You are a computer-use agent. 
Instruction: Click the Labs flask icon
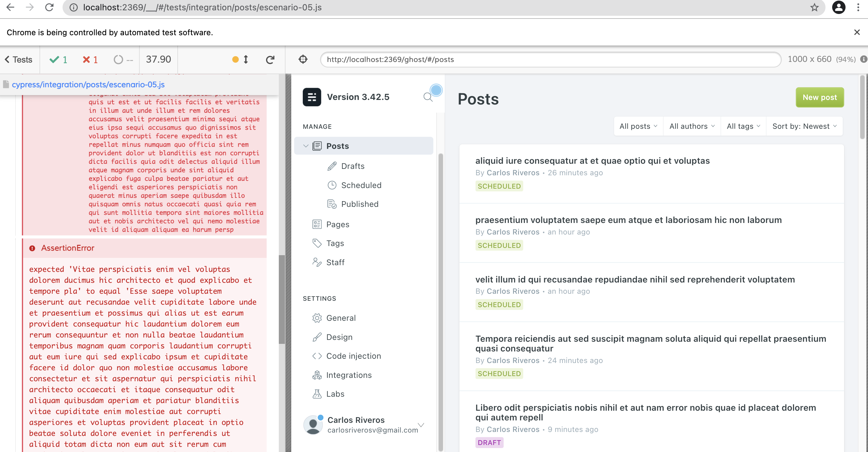[x=317, y=394]
